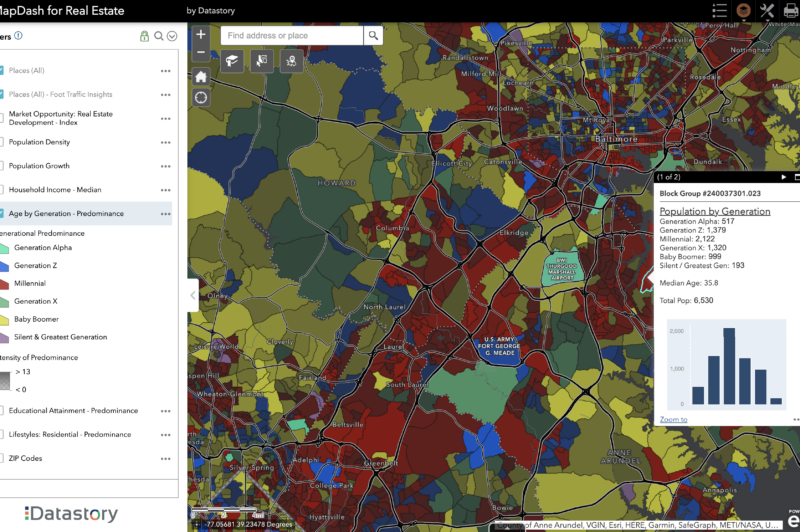Click the Generation X legend label

(x=36, y=301)
